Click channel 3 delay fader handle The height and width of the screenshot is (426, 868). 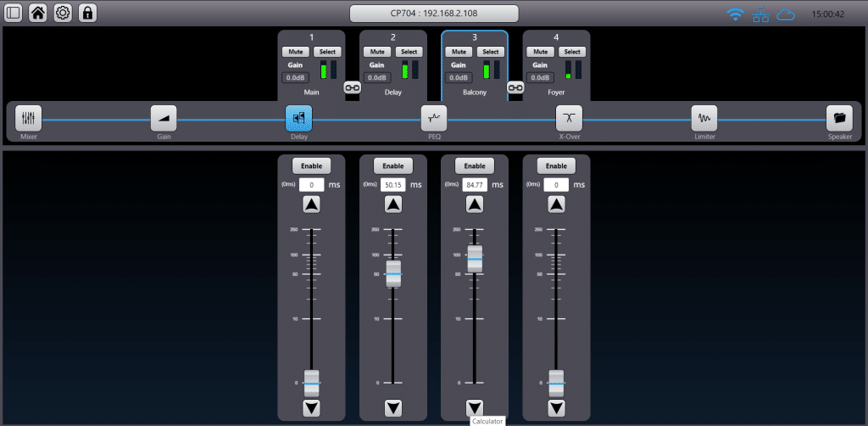[475, 259]
